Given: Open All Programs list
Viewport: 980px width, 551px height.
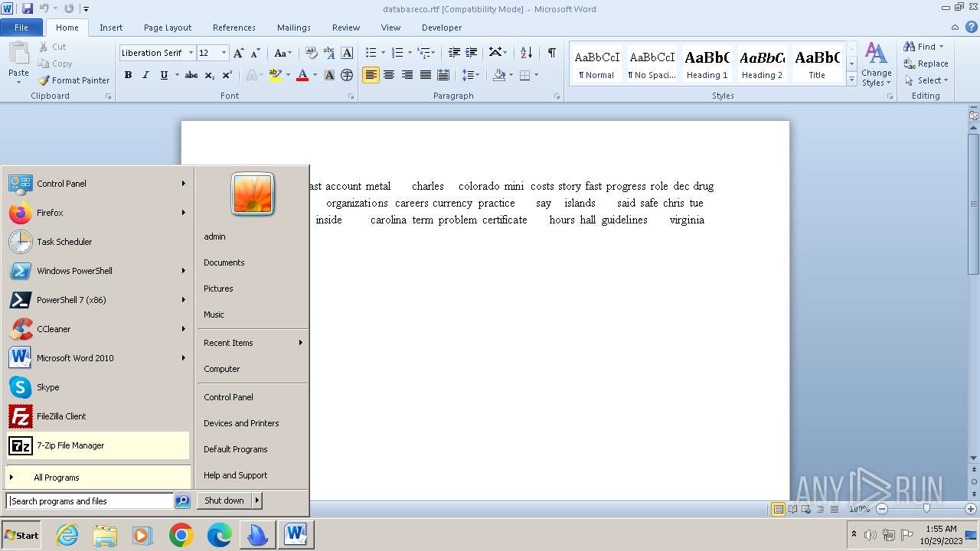Looking at the screenshot, I should (97, 478).
